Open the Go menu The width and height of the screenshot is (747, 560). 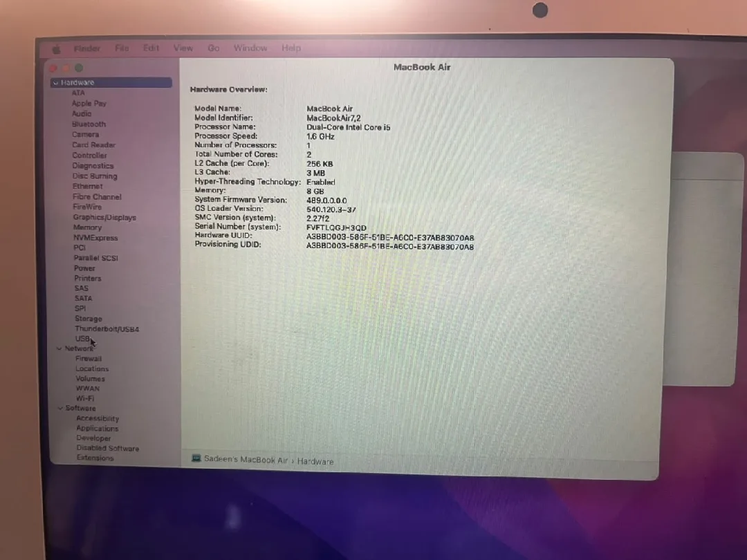pyautogui.click(x=214, y=48)
